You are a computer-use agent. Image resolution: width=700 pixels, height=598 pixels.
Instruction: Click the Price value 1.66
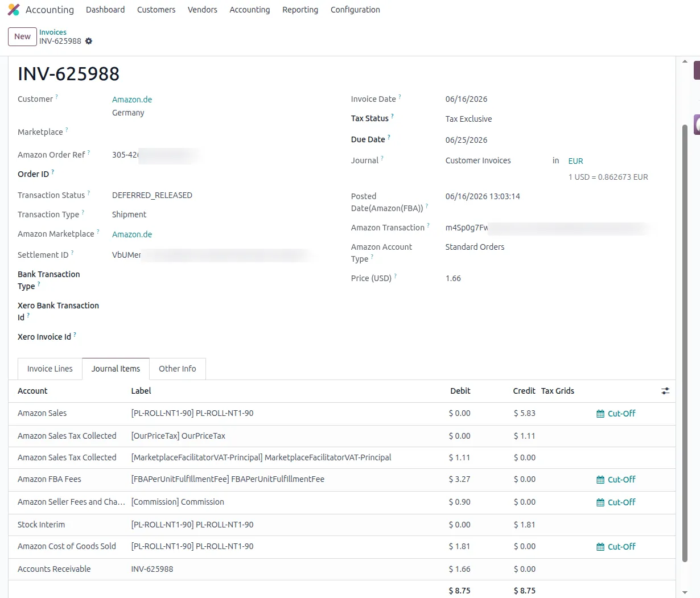tap(453, 278)
